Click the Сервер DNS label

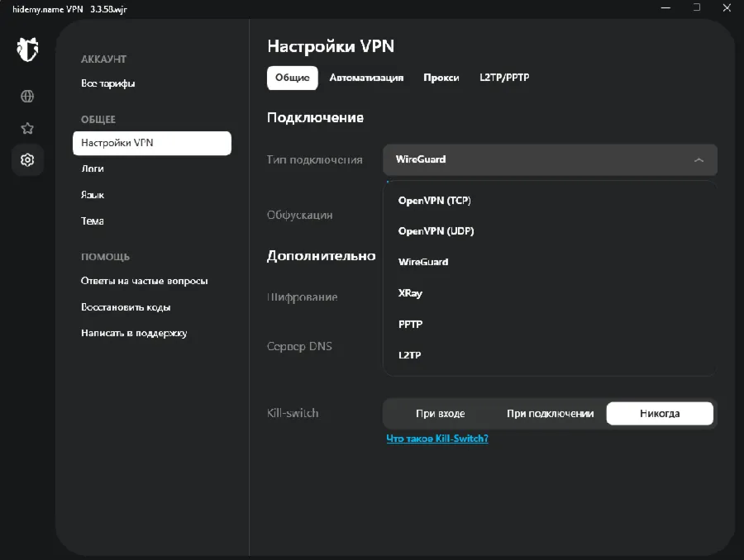(299, 347)
